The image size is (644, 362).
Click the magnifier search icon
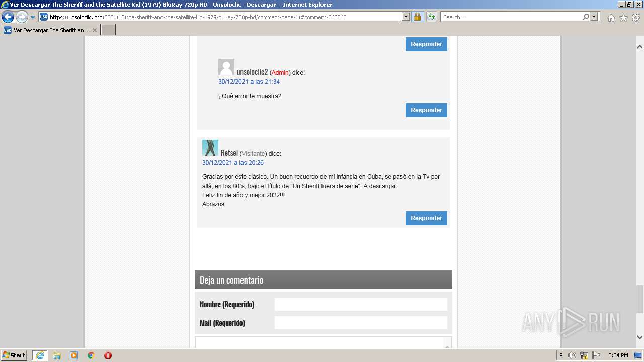586,17
